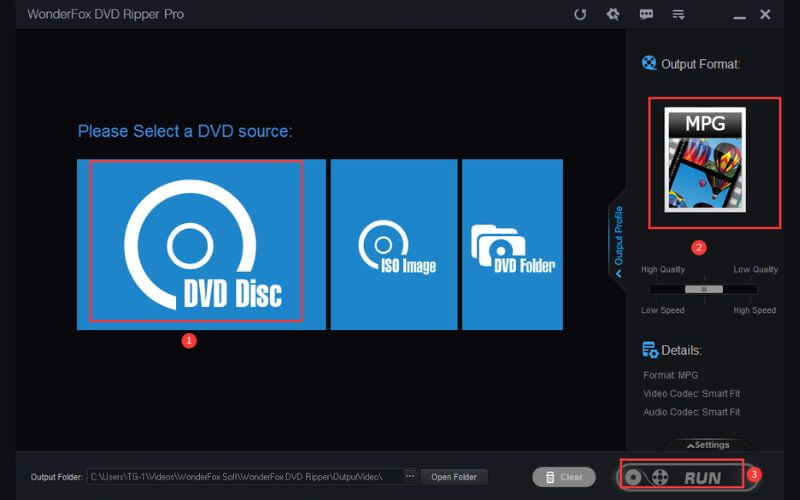
Task: Open the title bar dropdown list menu
Action: 679,14
